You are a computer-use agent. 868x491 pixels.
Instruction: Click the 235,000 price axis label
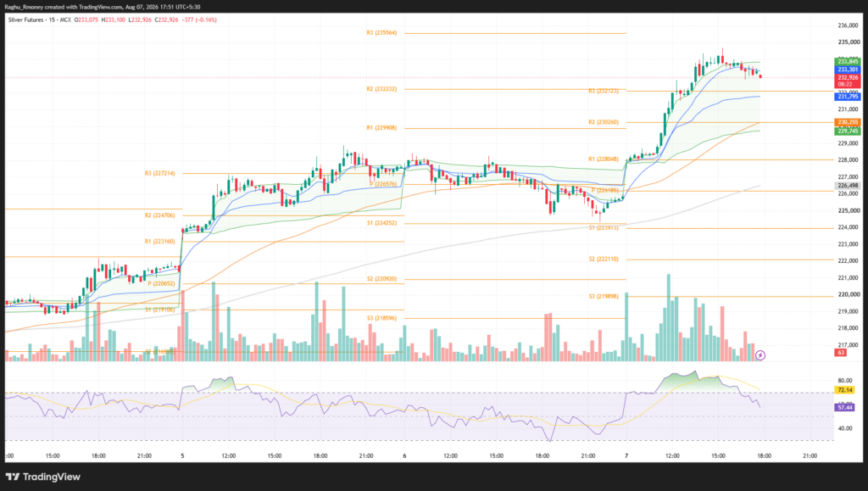pos(849,42)
